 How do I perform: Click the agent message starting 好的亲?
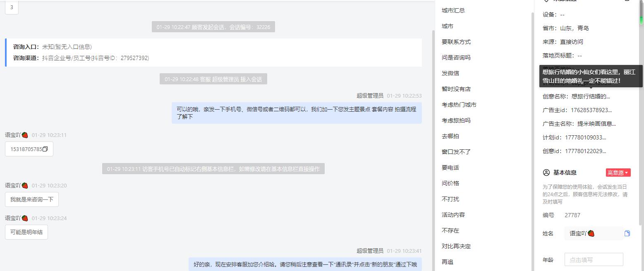click(305, 264)
